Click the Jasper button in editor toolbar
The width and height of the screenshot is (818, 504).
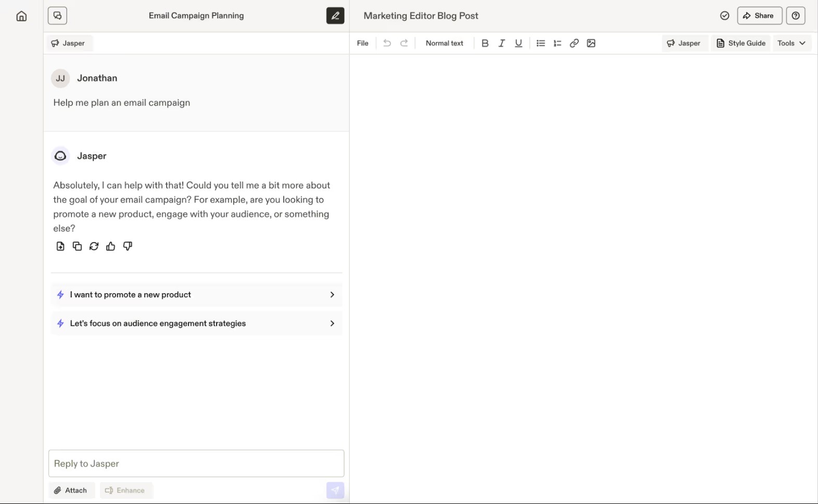[x=684, y=43]
